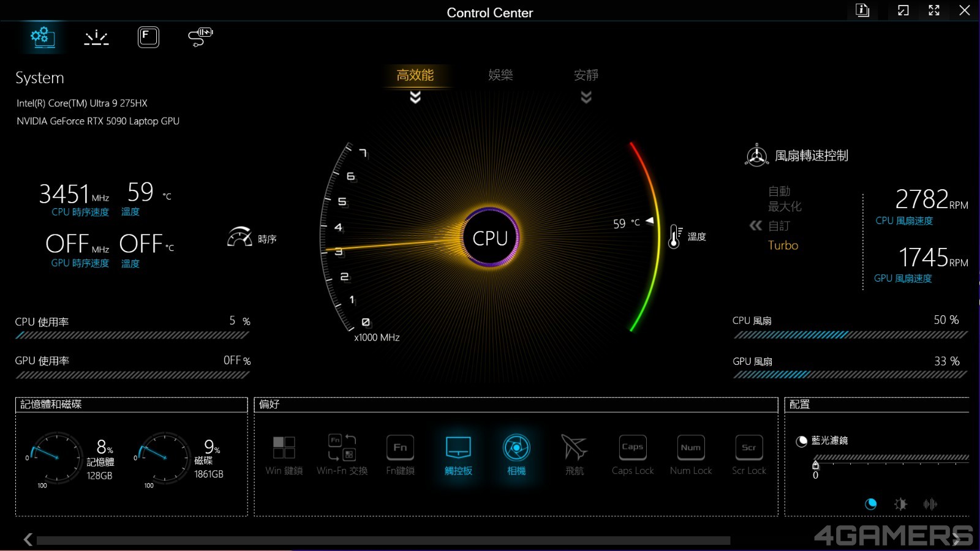
Task: Toggle the camera (相機) switch
Action: [516, 449]
